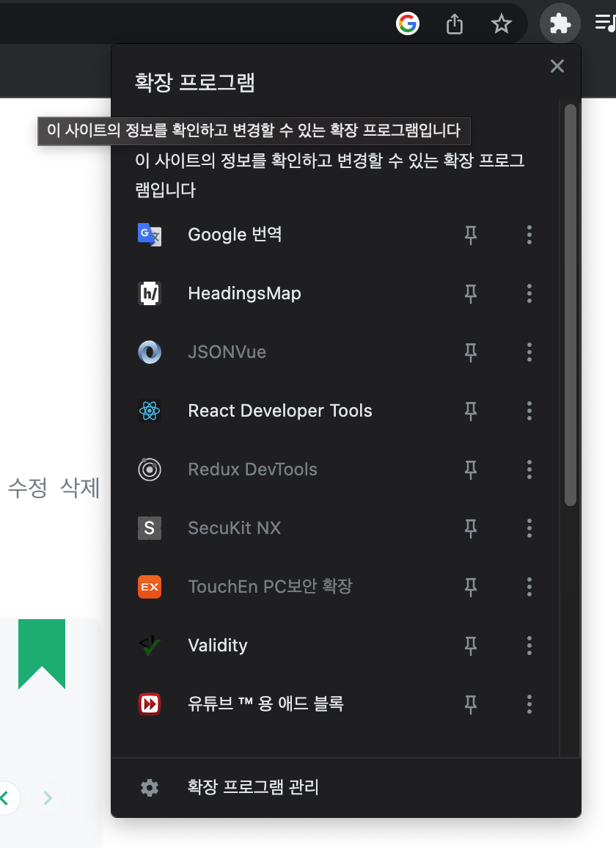Click the extensions popup scrollbar
Image resolution: width=616 pixels, height=848 pixels.
[x=570, y=306]
